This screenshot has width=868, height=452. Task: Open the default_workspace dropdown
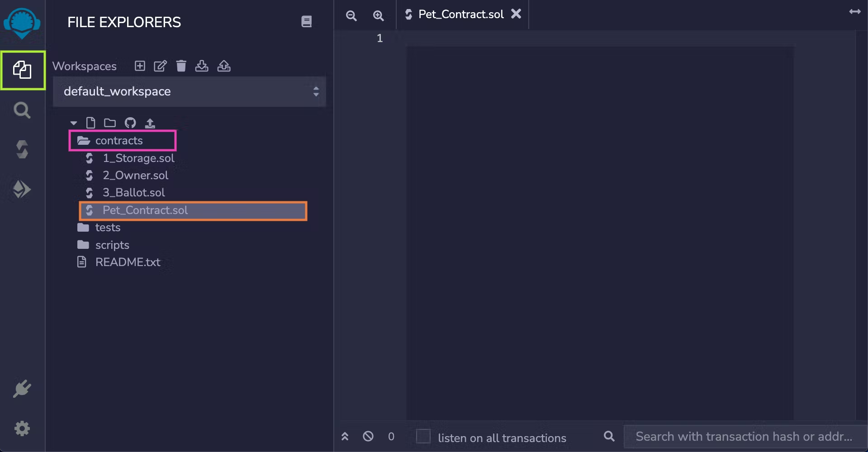click(x=189, y=91)
